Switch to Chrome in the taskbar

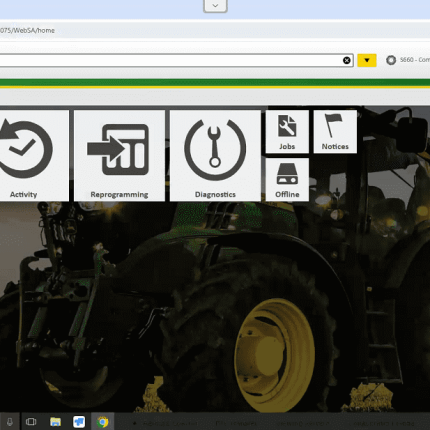(x=103, y=422)
